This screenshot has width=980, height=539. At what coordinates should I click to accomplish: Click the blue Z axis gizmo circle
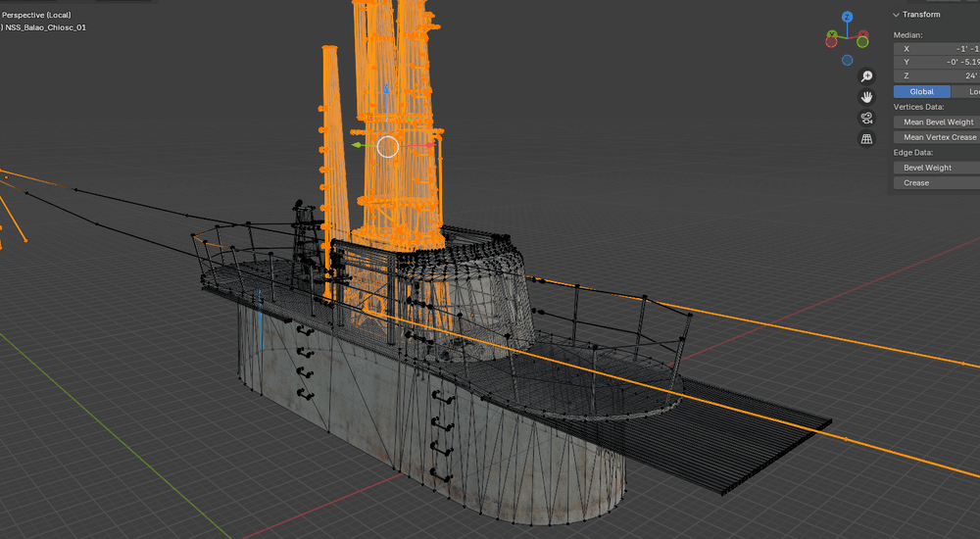pyautogui.click(x=847, y=17)
